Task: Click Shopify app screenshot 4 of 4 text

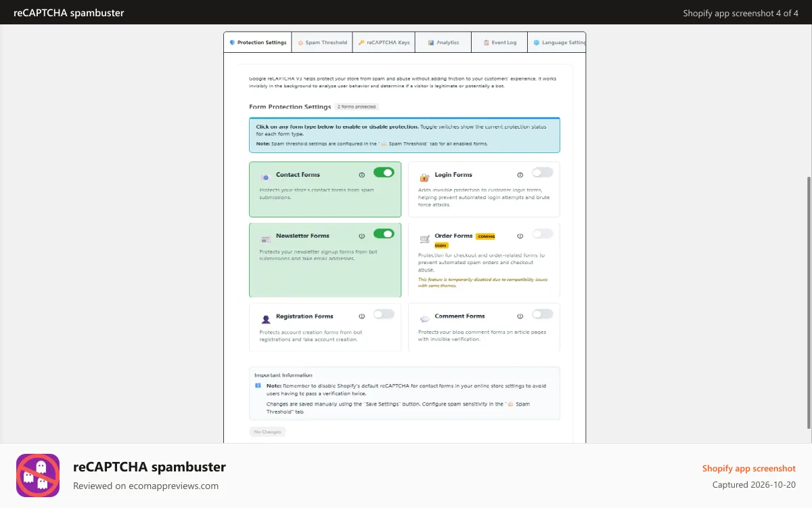Action: click(740, 13)
